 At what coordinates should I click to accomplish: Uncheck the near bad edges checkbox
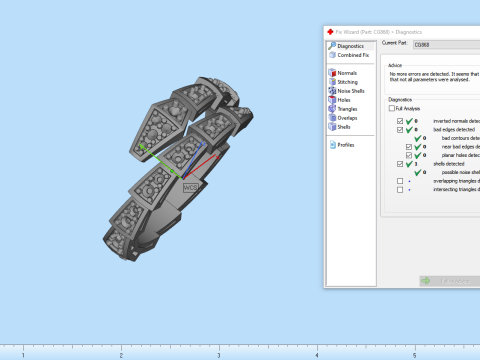[409, 147]
